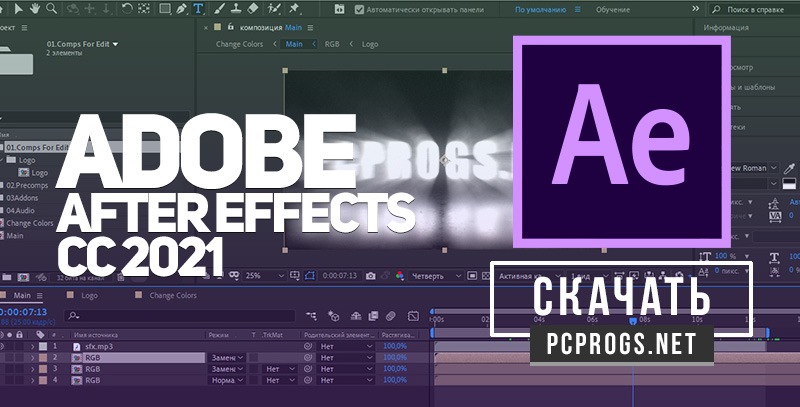
Task: Click the graph editor icon
Action: [x=413, y=316]
